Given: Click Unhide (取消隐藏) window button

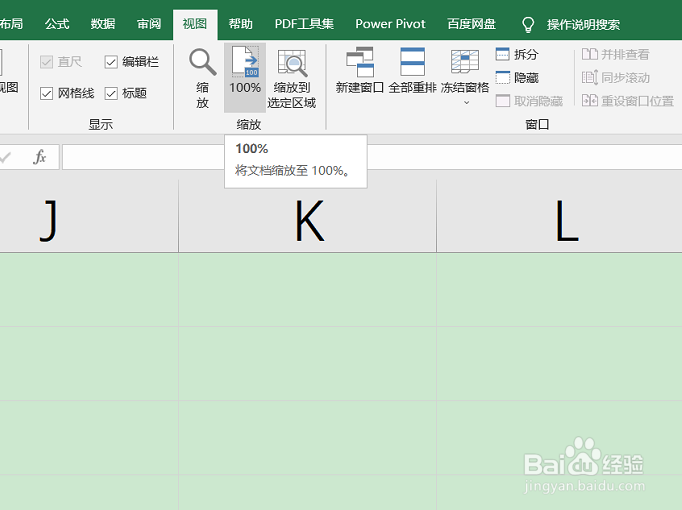Looking at the screenshot, I should coord(529,101).
